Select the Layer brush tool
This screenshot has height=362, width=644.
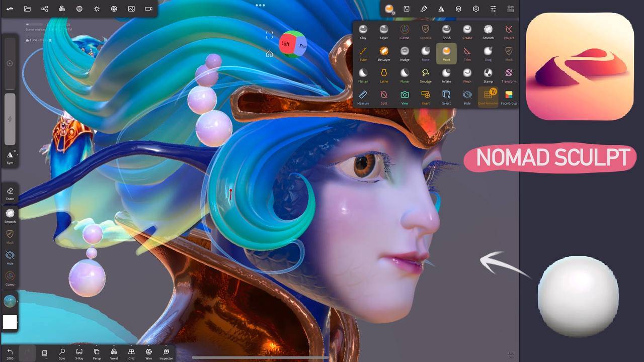pyautogui.click(x=384, y=32)
